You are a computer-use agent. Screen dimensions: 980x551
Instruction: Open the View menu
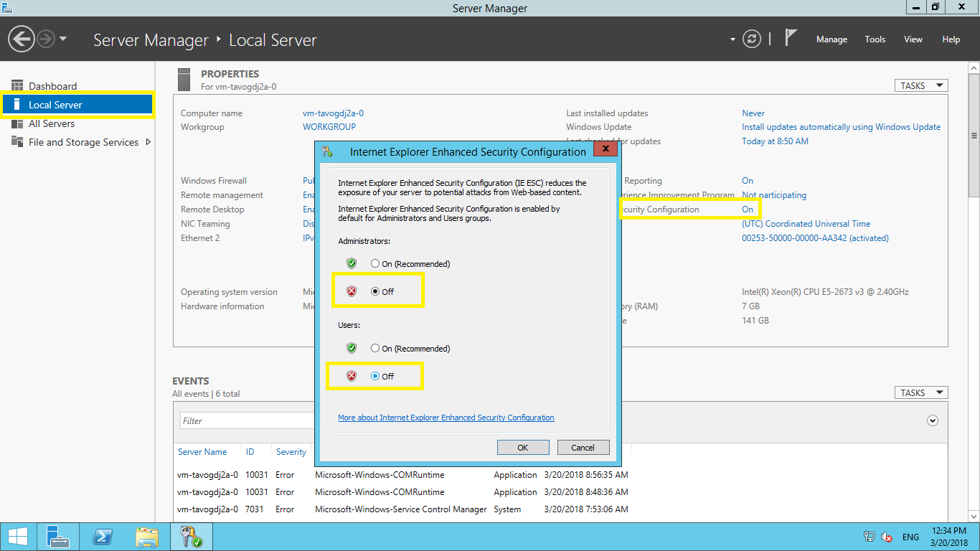913,39
